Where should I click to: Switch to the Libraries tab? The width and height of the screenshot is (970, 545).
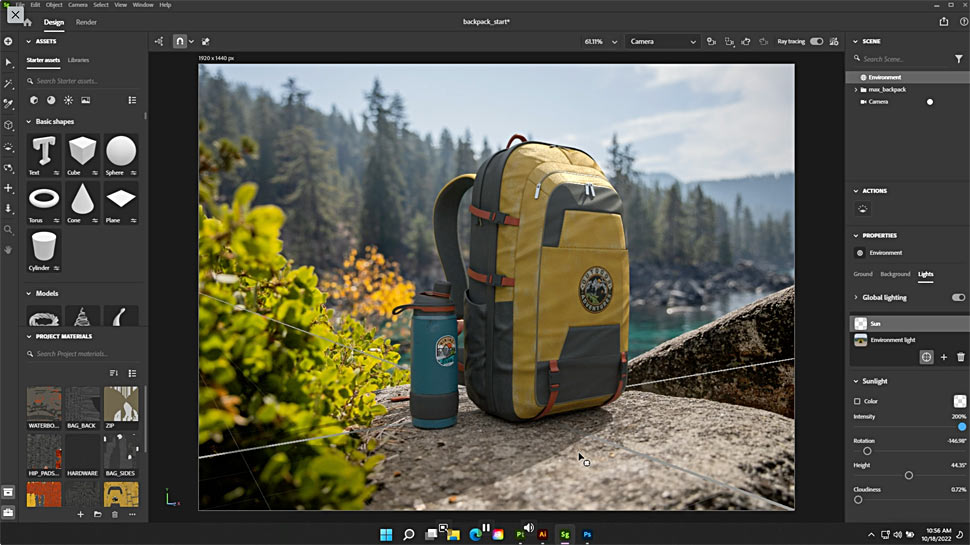(78, 60)
